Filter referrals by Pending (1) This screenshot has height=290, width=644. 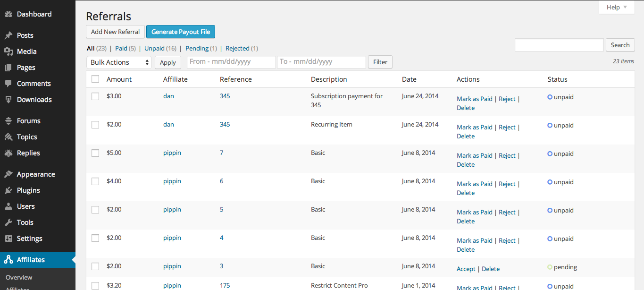pyautogui.click(x=201, y=48)
